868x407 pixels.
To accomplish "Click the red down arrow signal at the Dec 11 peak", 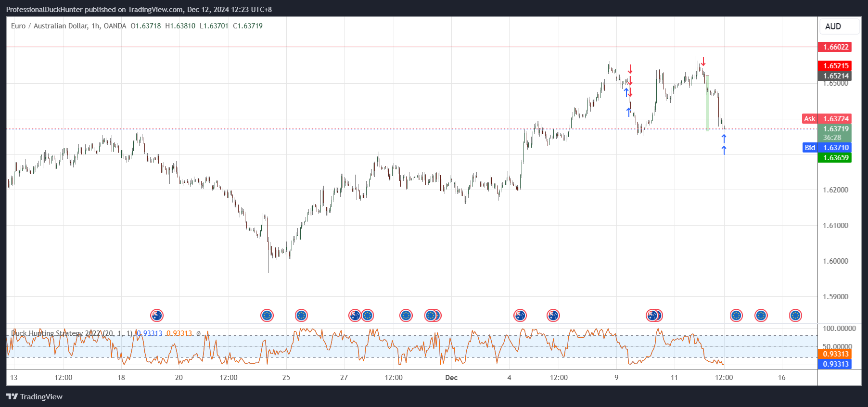I will (x=703, y=62).
